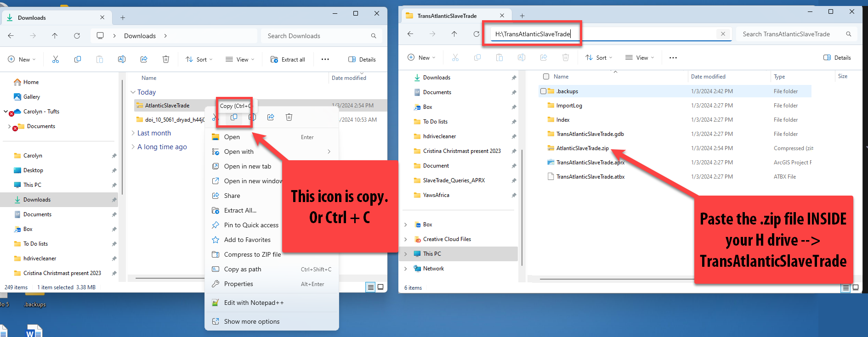Viewport: 868px width, 337px height.
Task: Click the Delete trash icon in context menu
Action: coord(289,117)
